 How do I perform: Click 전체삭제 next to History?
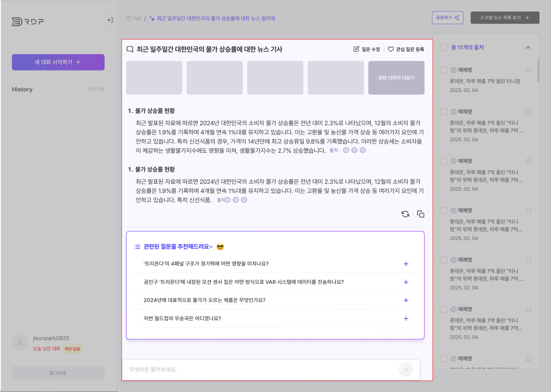click(96, 89)
